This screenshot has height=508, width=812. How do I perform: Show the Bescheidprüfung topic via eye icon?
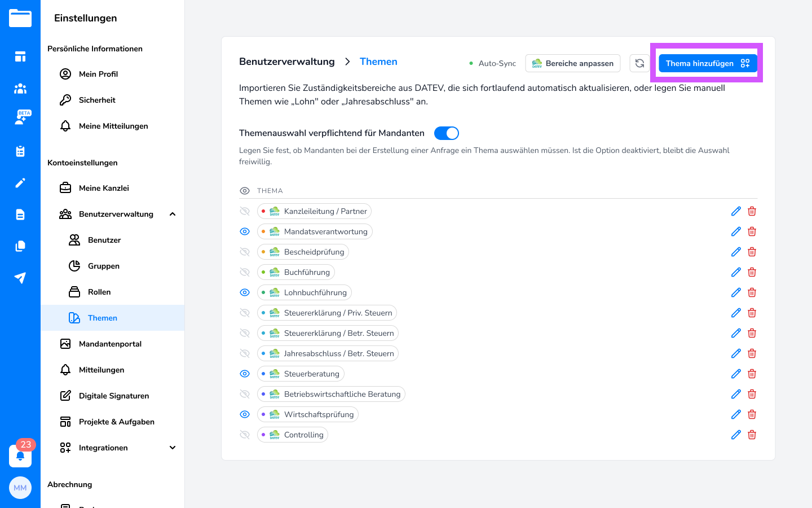tap(245, 252)
